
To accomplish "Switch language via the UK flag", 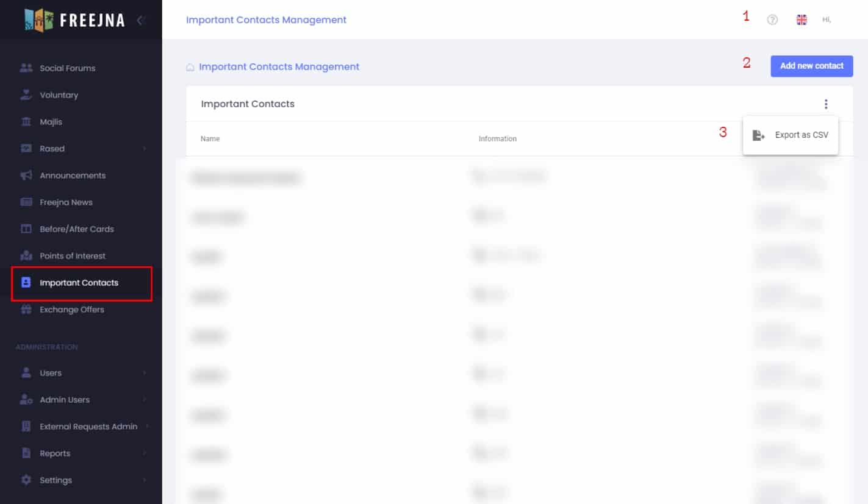I will point(802,20).
